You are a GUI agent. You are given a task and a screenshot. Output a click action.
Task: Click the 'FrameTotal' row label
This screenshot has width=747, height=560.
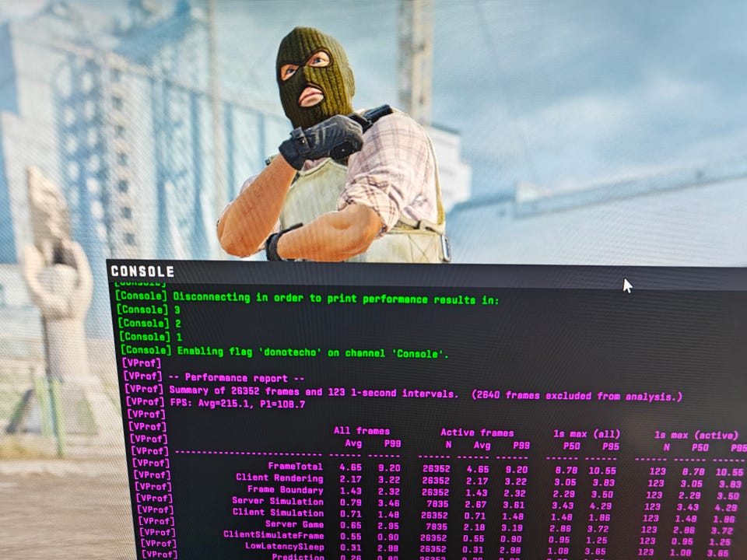click(296, 466)
